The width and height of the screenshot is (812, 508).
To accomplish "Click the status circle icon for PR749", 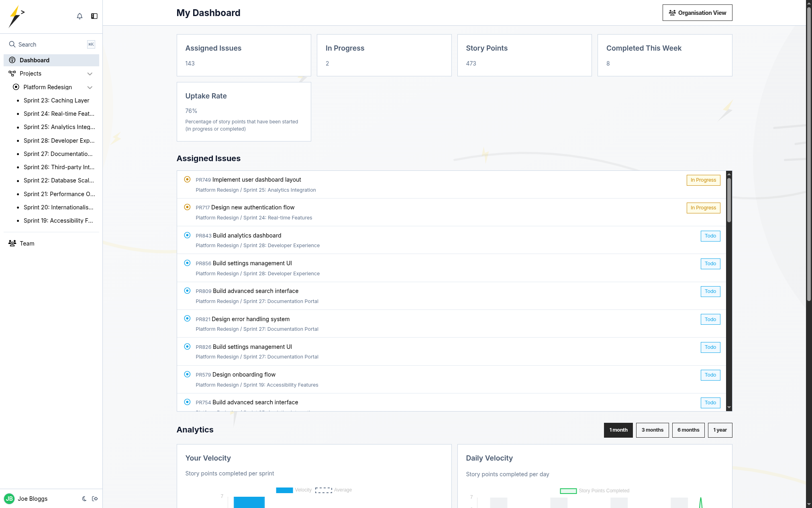I will click(187, 180).
